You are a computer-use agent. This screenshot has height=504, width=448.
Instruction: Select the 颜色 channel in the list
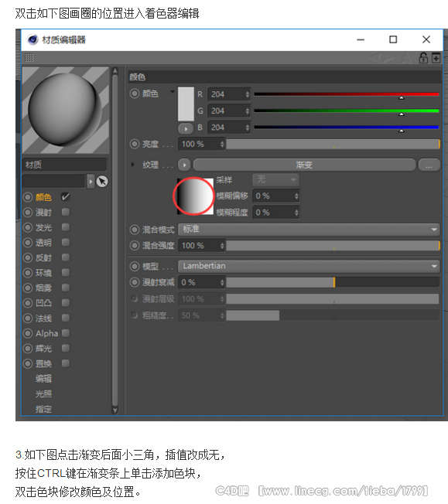pos(43,197)
